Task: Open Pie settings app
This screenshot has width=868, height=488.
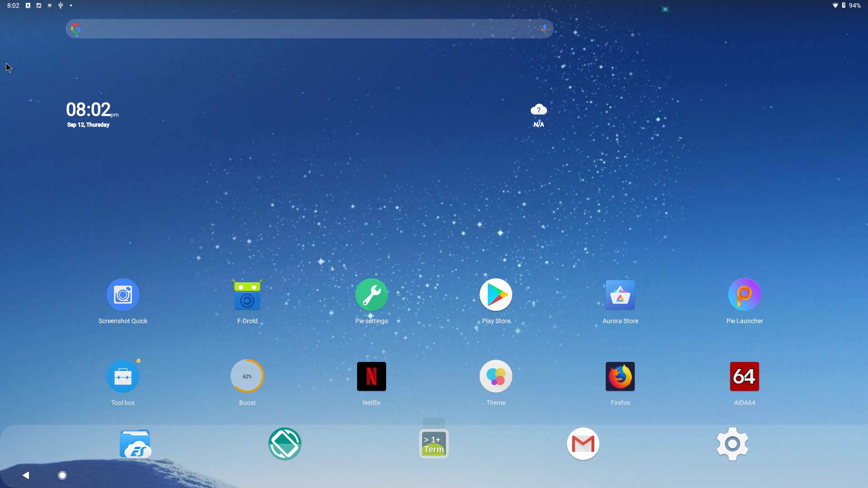Action: tap(372, 294)
